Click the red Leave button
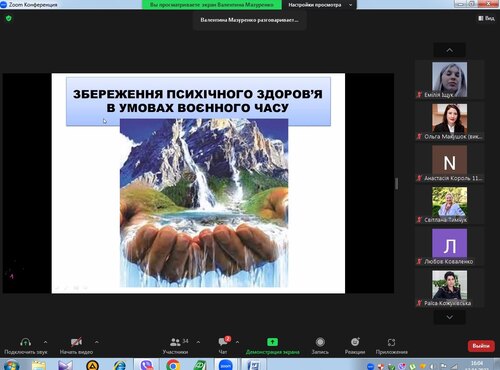 coord(481,346)
